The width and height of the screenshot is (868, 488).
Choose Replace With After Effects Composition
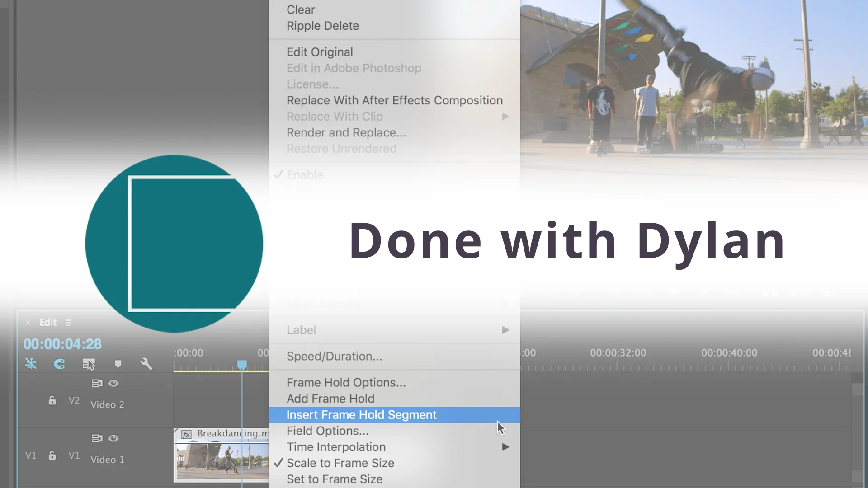[395, 100]
